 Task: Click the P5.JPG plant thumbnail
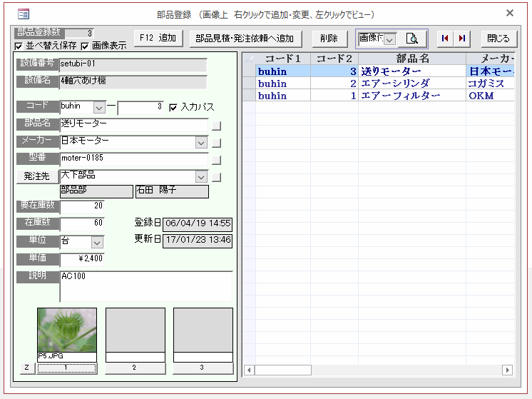tap(67, 330)
